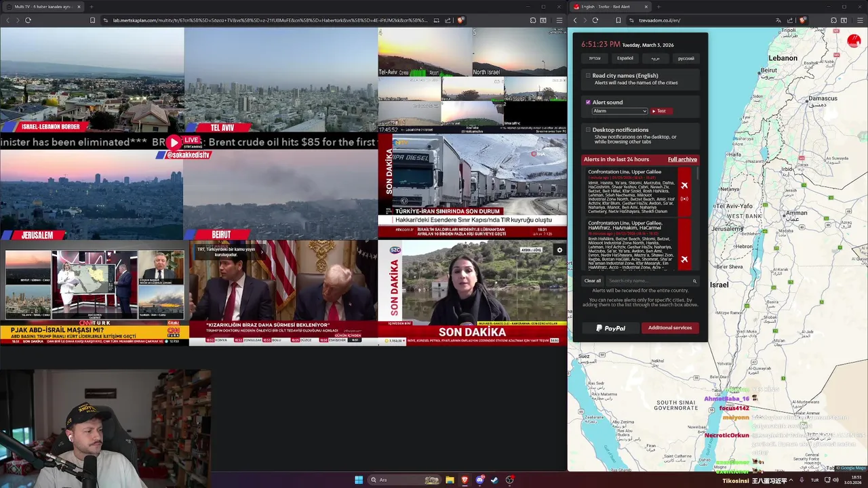This screenshot has height=488, width=868.
Task: Select the Jerusalem camera feed
Action: click(92, 195)
